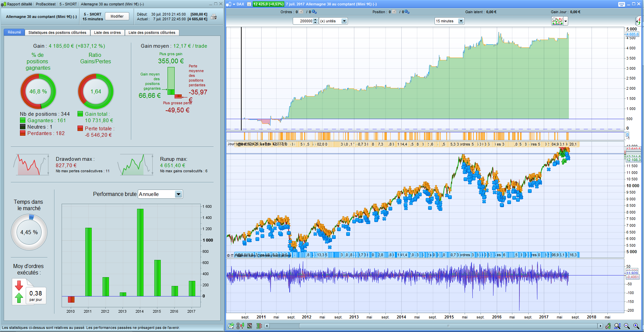644x332 pixels.
Task: Switch to Liste des ordres tab
Action: pyautogui.click(x=107, y=32)
